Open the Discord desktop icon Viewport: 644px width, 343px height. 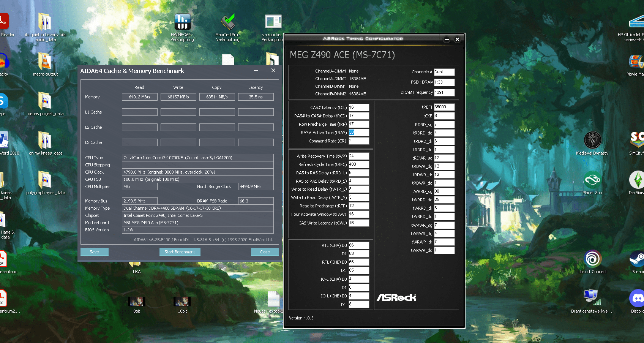click(x=637, y=298)
